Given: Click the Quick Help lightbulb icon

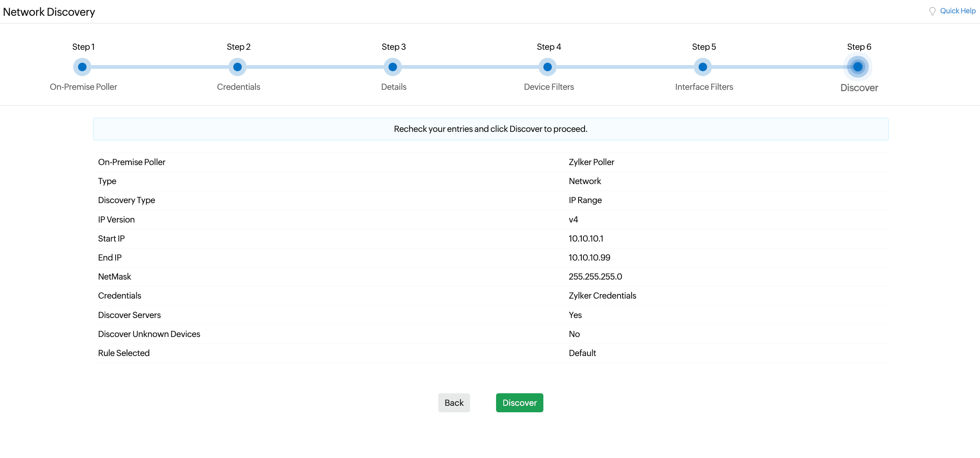Looking at the screenshot, I should (932, 11).
